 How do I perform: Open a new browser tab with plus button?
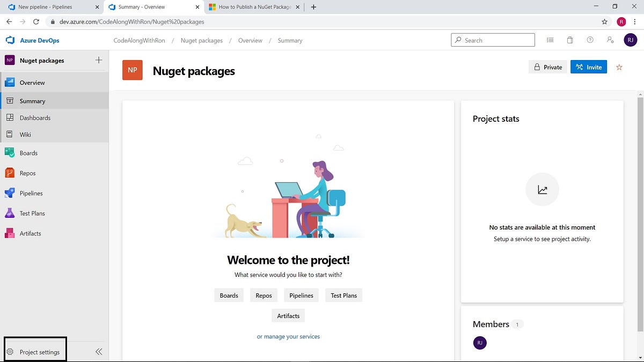pyautogui.click(x=313, y=7)
